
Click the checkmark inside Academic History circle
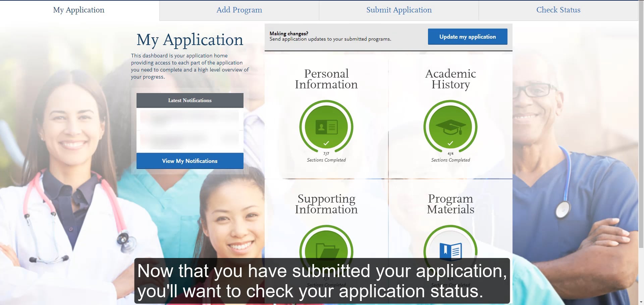[450, 143]
